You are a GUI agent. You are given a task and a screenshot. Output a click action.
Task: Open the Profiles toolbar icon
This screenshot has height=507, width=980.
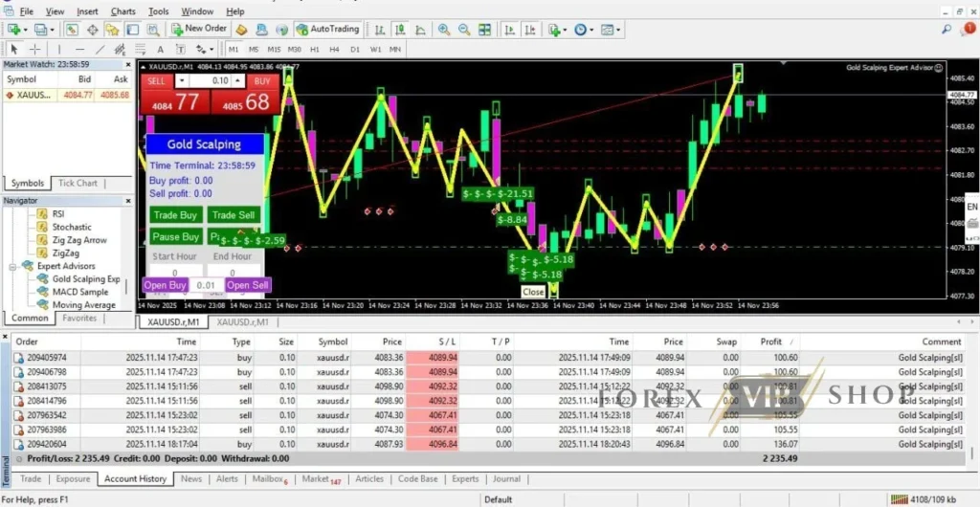pyautogui.click(x=41, y=30)
